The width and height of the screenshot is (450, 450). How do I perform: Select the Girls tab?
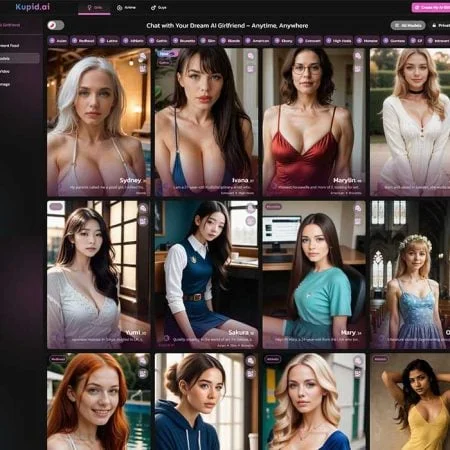click(94, 7)
